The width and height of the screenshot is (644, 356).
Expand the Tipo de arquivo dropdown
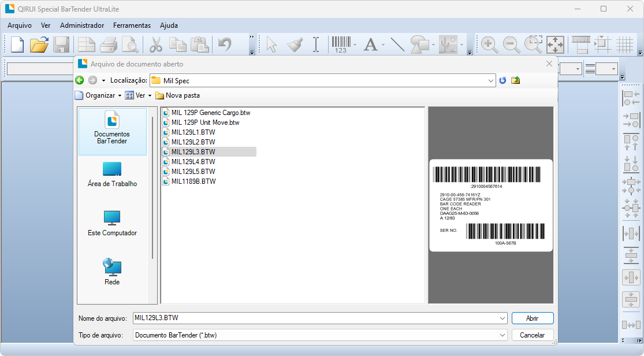[502, 335]
